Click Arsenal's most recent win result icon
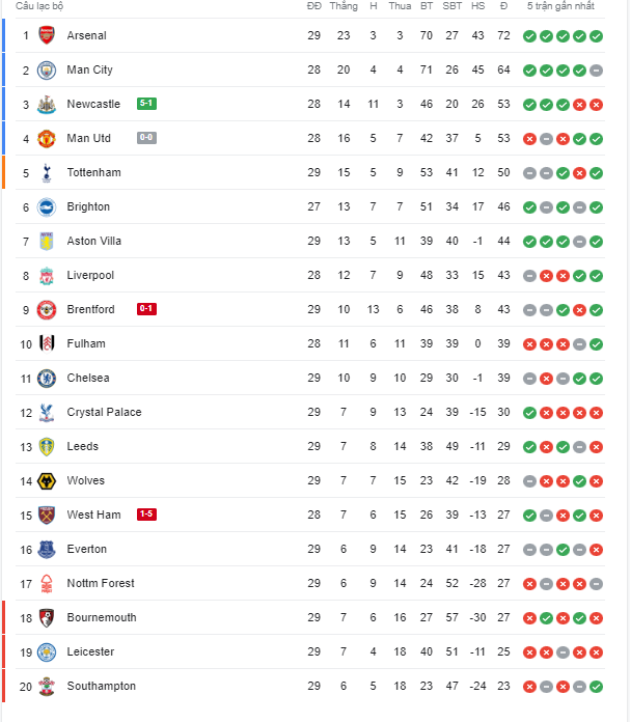 coord(596,36)
